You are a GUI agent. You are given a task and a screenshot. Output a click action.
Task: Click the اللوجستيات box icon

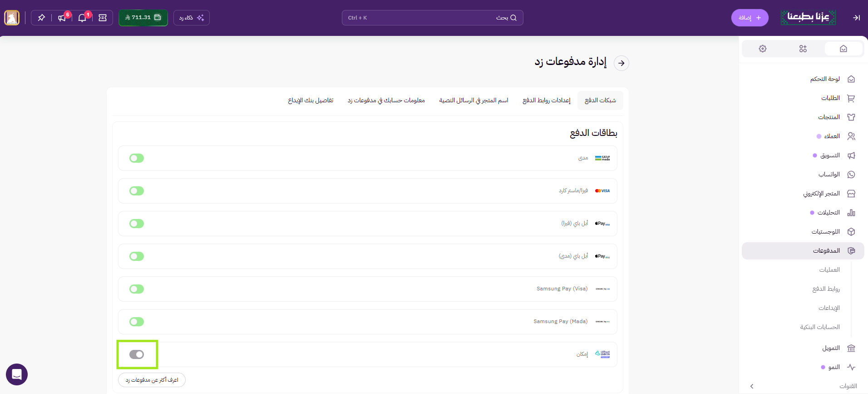click(x=851, y=232)
